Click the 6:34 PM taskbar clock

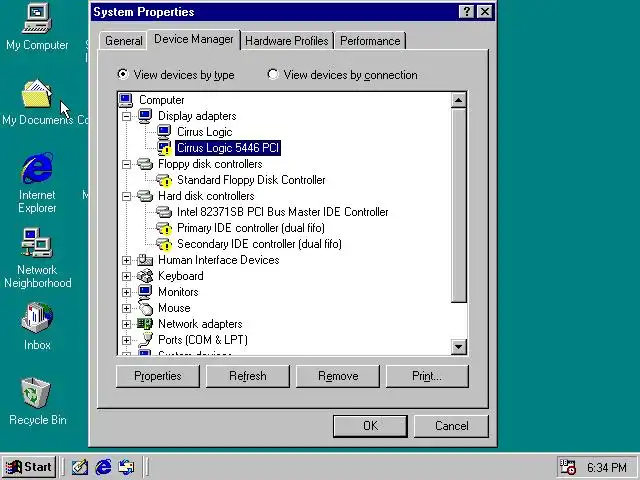pyautogui.click(x=607, y=467)
